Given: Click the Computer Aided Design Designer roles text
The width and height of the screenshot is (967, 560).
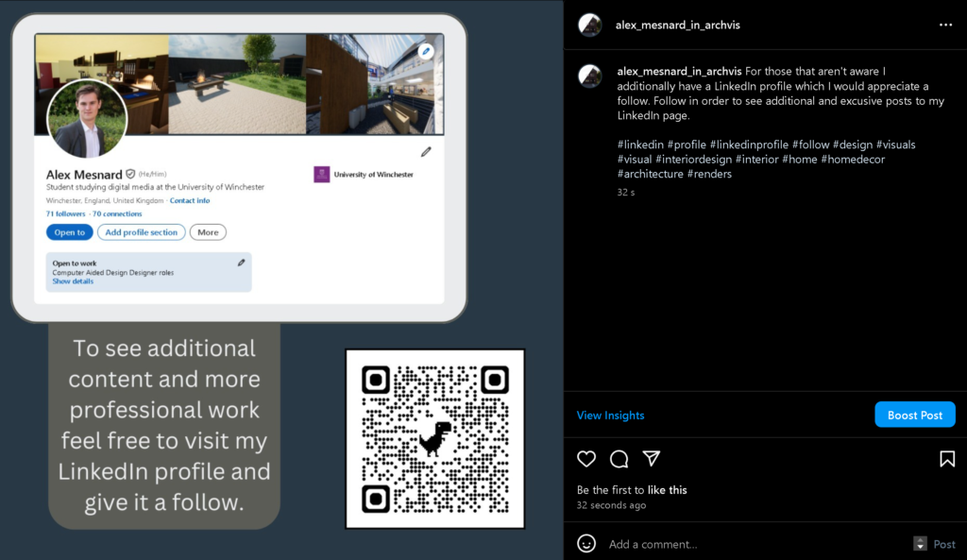Looking at the screenshot, I should (x=113, y=273).
